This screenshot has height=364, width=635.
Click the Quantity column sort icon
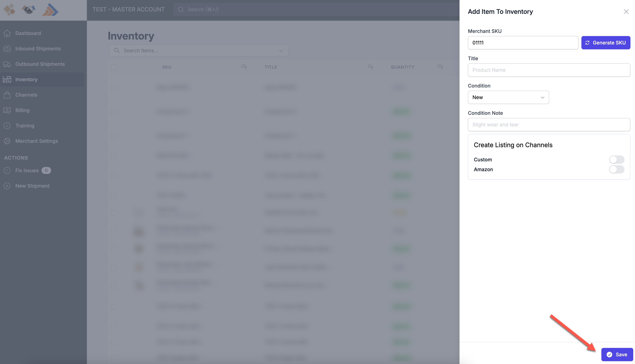point(440,67)
